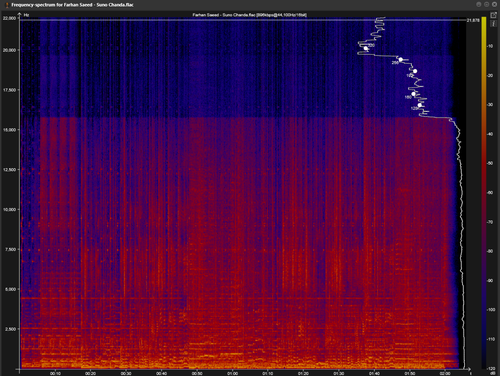The width and height of the screenshot is (500, 376).
Task: Click the 12,500 frequency axis label
Action: pos(9,170)
